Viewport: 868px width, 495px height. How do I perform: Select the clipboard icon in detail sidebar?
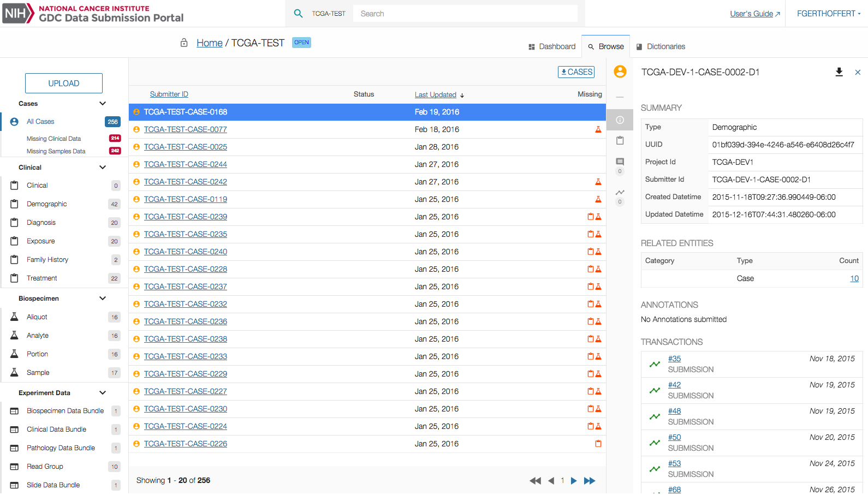(620, 141)
